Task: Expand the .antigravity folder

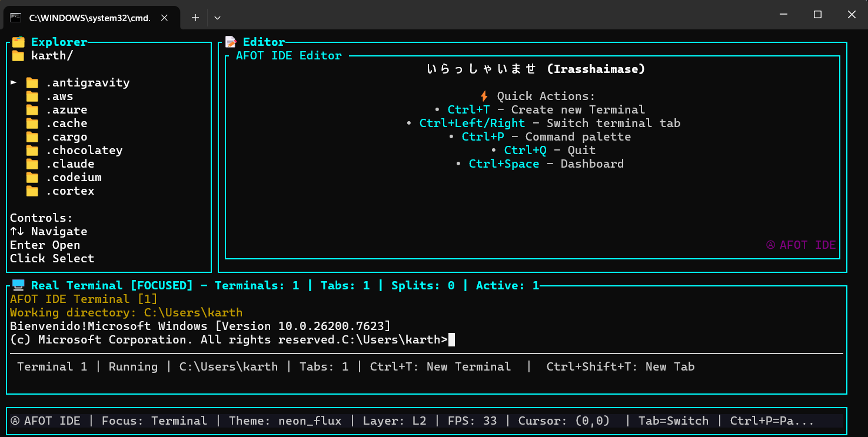Action: coord(13,82)
